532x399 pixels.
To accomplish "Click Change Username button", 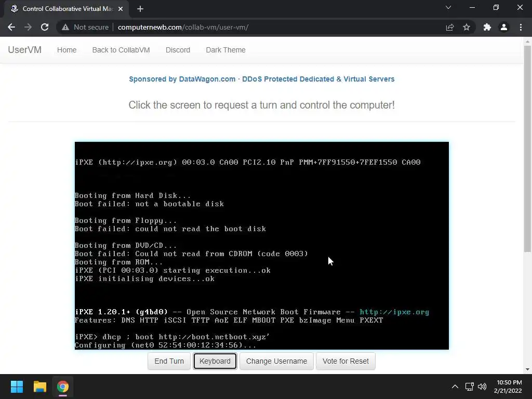I will tap(276, 361).
